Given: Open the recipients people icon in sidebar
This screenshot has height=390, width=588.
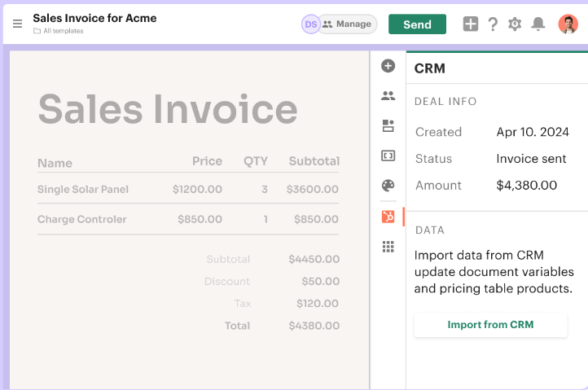Looking at the screenshot, I should click(x=388, y=96).
